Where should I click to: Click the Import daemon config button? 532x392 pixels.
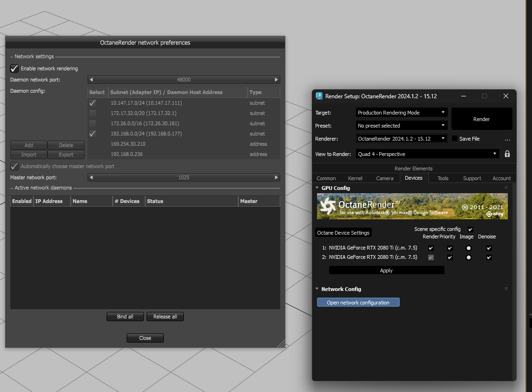pyautogui.click(x=29, y=155)
